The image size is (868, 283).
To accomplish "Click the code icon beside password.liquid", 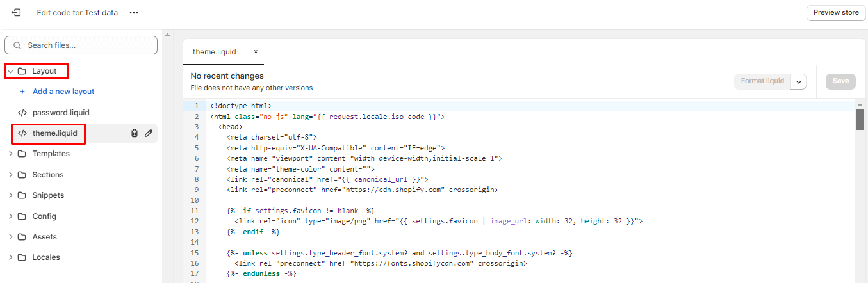I will point(22,113).
